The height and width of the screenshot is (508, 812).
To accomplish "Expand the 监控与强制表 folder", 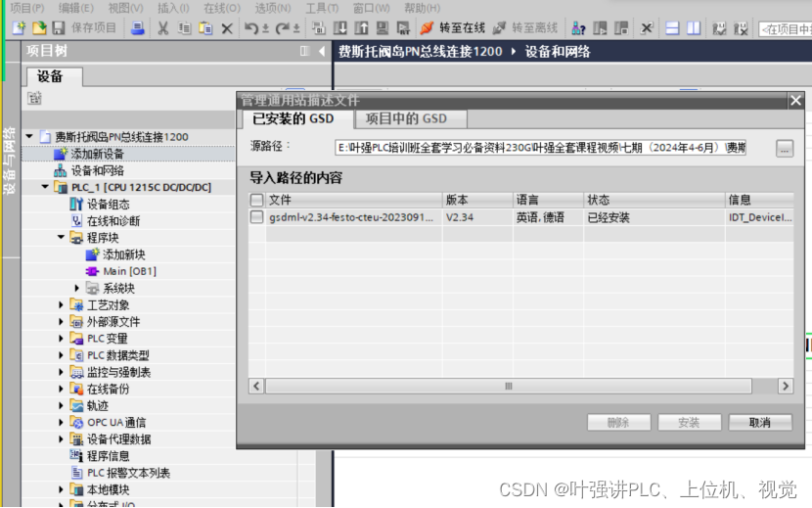I will pyautogui.click(x=61, y=372).
